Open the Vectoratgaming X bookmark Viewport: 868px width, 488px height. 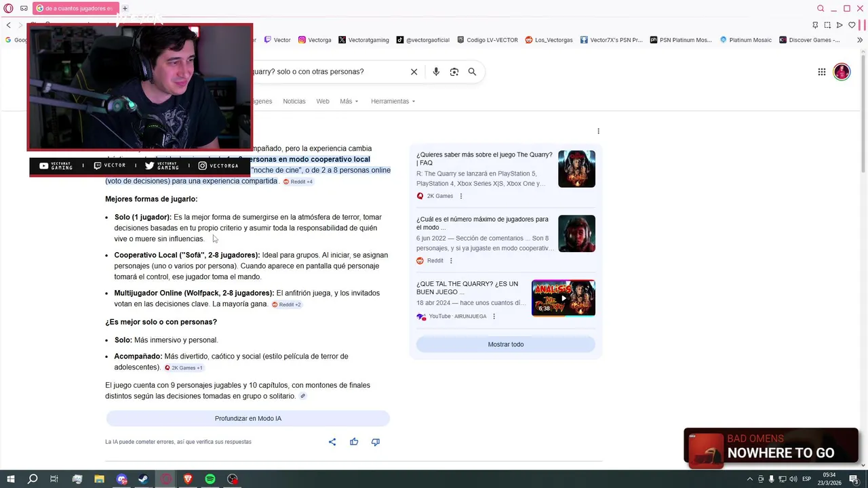(364, 40)
